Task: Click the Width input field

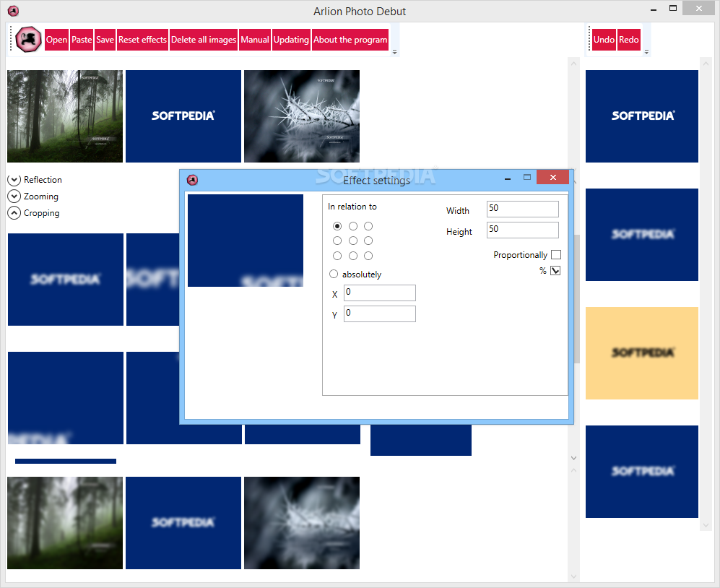Action: pyautogui.click(x=523, y=209)
